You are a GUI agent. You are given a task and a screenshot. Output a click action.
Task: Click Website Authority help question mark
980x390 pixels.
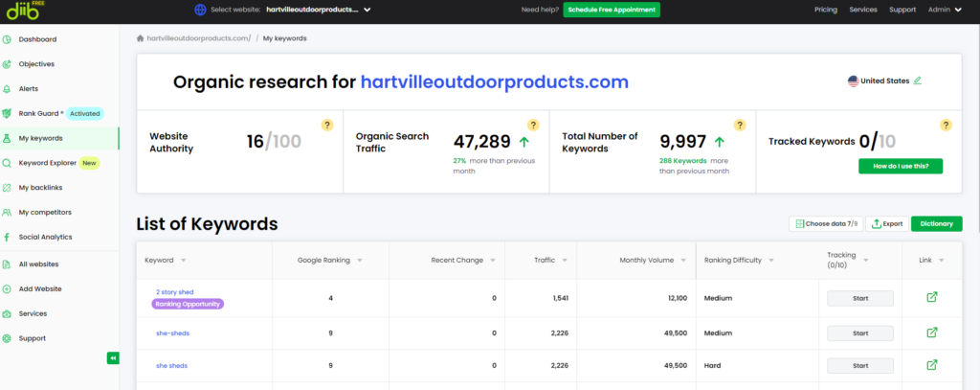[x=326, y=126]
